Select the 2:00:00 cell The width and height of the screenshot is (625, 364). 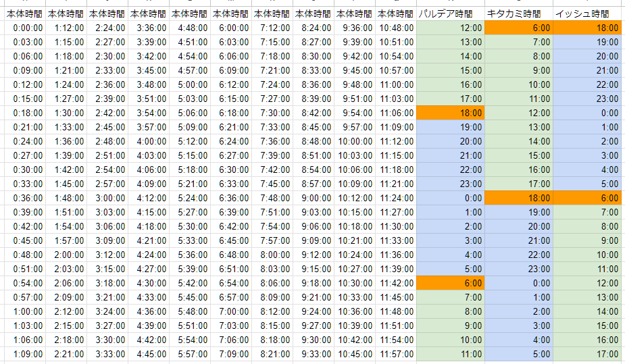coord(66,255)
